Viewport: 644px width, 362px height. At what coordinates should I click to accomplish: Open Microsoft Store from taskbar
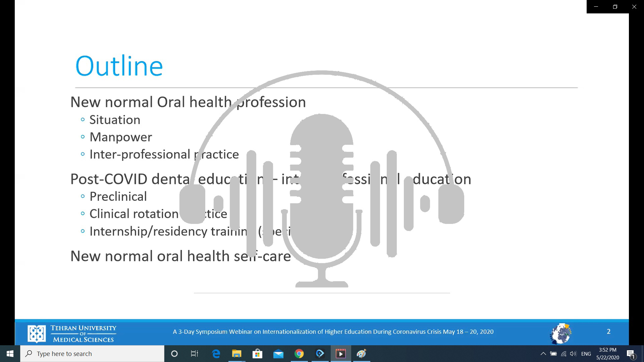coord(257,354)
